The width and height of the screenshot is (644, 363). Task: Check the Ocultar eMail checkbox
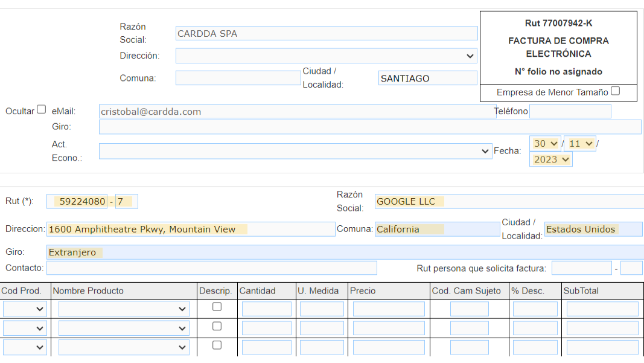pos(41,109)
